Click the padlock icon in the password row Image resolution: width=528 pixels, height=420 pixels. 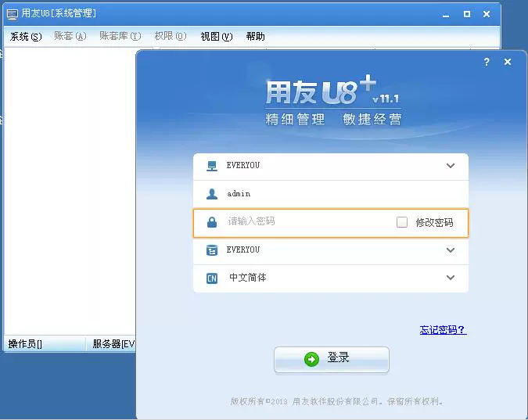212,222
